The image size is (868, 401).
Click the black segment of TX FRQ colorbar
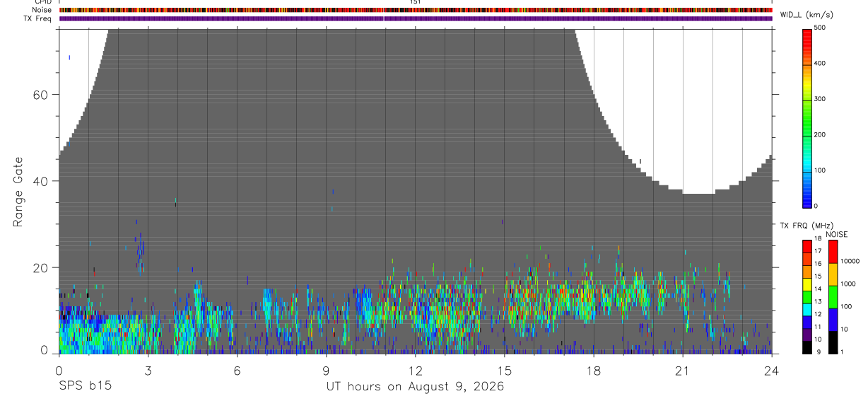click(x=807, y=348)
